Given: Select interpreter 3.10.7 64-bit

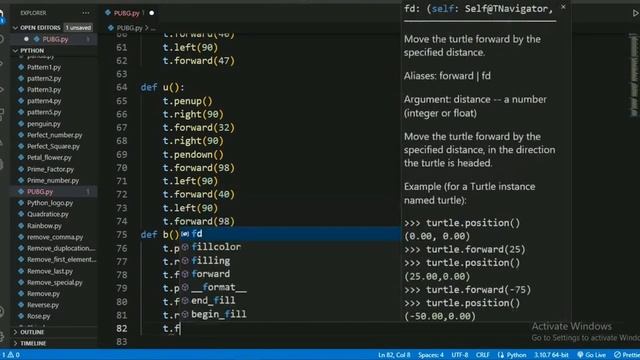Looking at the screenshot, I should [x=551, y=355].
